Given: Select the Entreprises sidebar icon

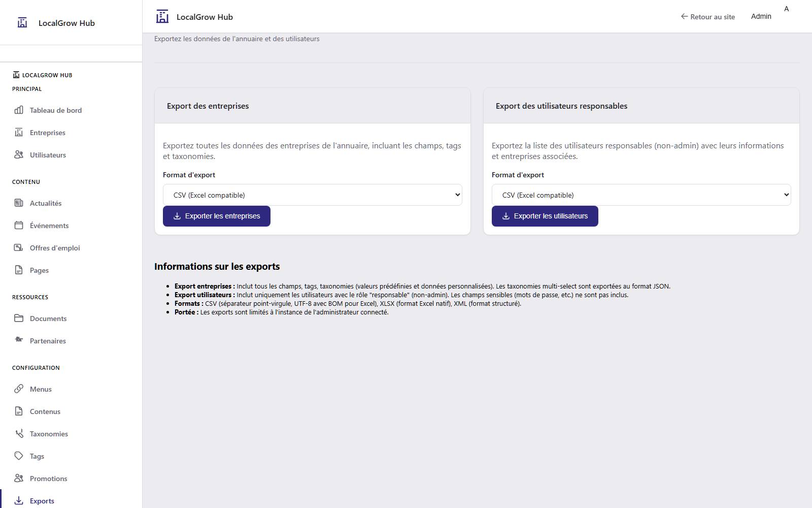Looking at the screenshot, I should tap(18, 132).
